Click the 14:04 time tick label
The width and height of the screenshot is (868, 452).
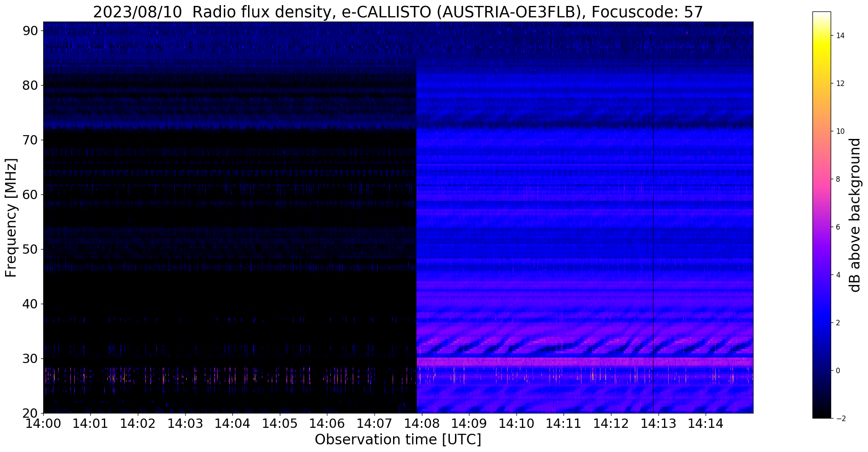232,423
